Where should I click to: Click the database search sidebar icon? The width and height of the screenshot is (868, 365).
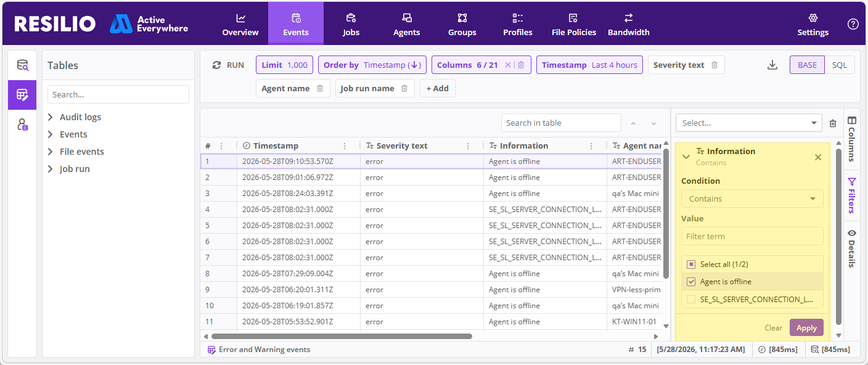[22, 65]
